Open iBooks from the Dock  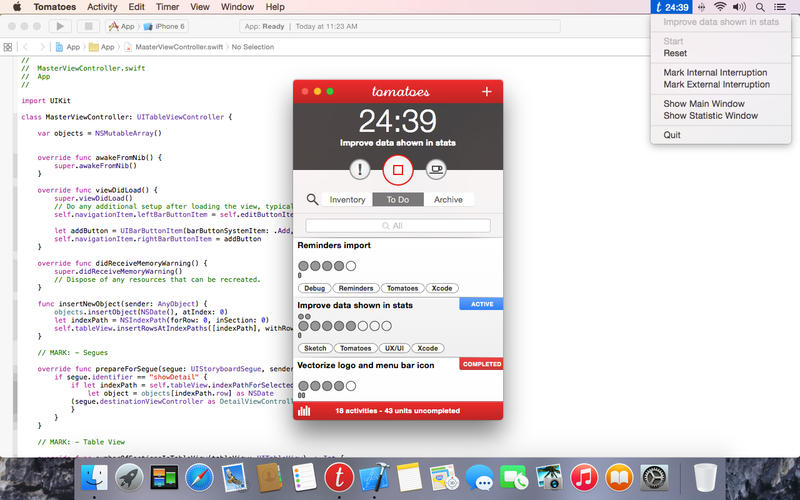(619, 478)
